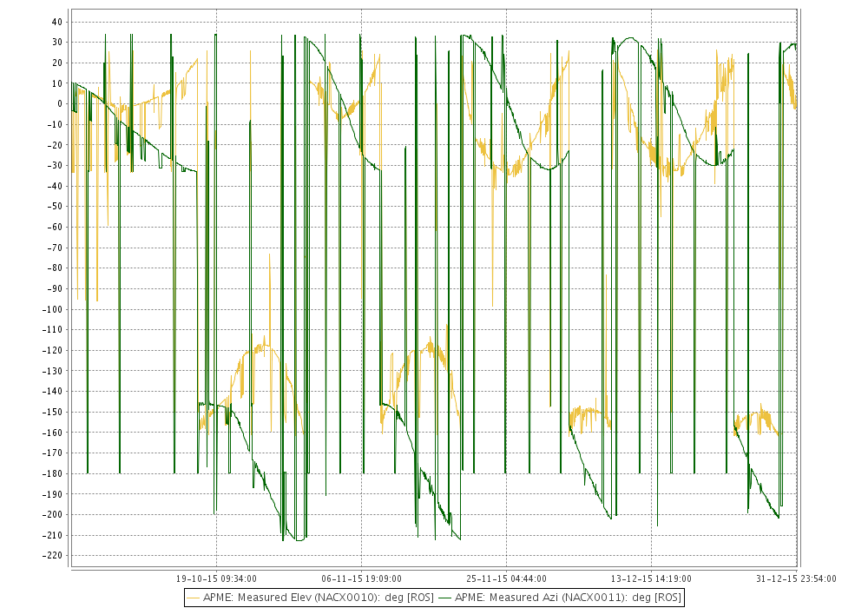Screen dimensions: 868x608
Task: Click the -90 y-axis label
Action: click(x=55, y=288)
